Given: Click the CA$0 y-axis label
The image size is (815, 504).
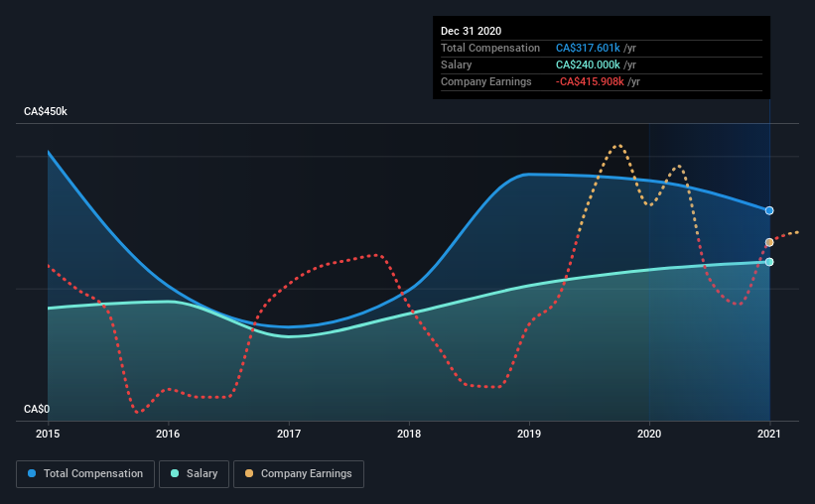Looking at the screenshot, I should point(37,409).
